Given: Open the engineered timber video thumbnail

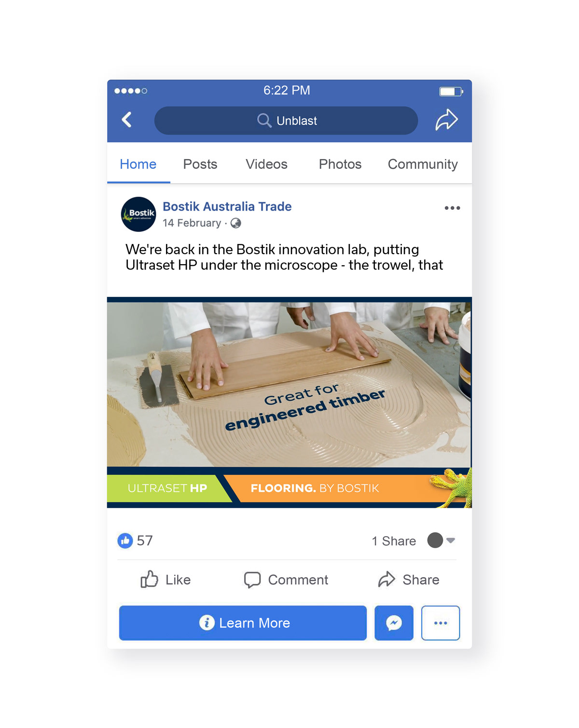Looking at the screenshot, I should tap(289, 403).
